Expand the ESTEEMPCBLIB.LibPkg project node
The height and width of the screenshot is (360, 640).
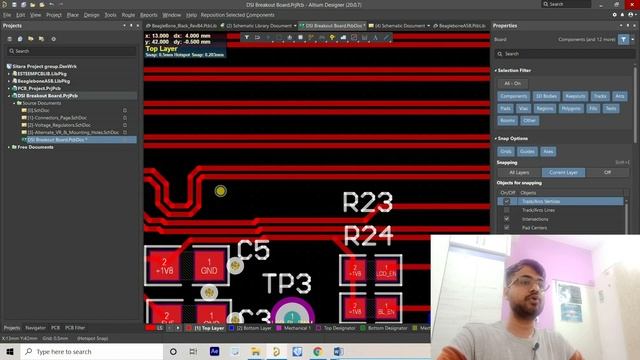click(9, 74)
